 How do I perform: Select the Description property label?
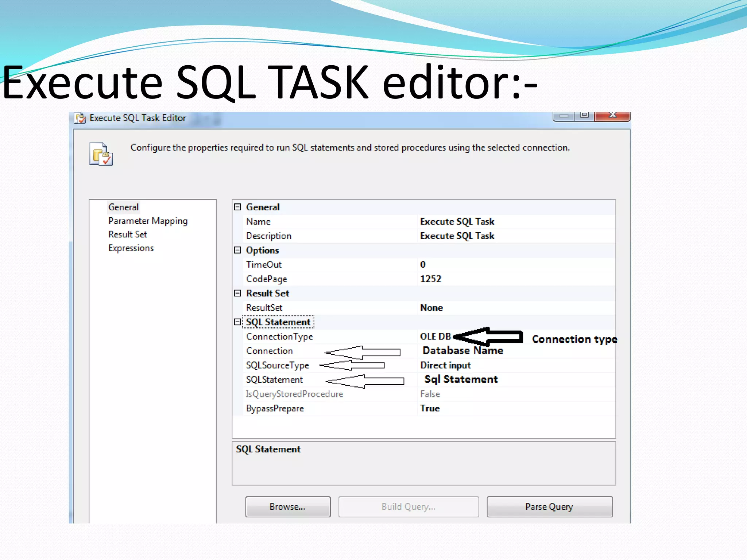click(268, 236)
